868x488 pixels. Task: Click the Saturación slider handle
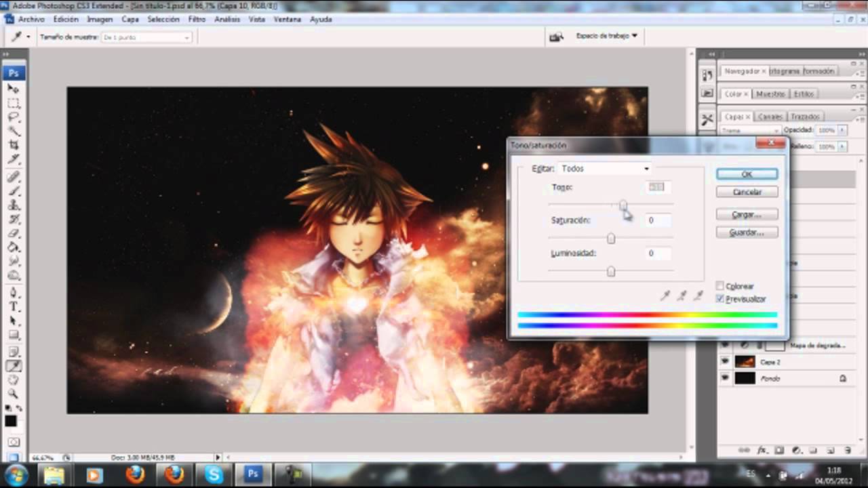point(611,238)
